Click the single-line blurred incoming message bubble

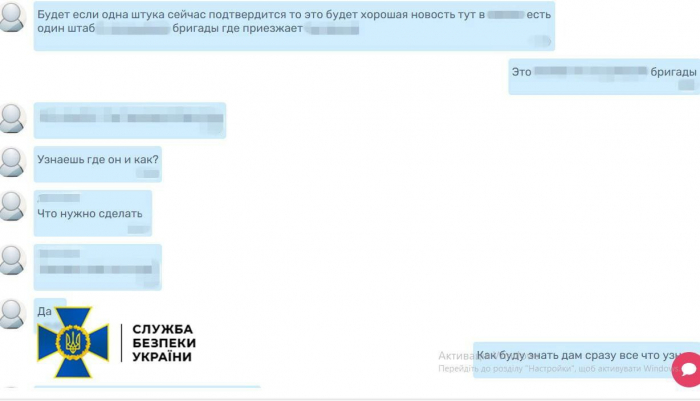[x=129, y=120]
